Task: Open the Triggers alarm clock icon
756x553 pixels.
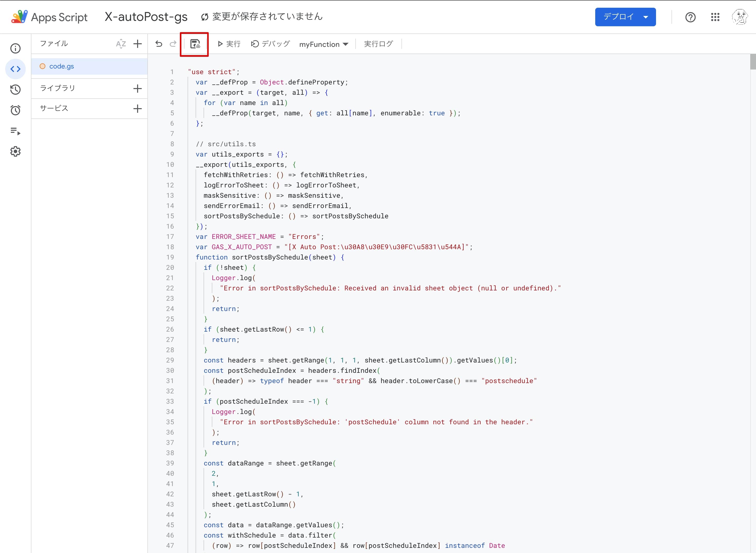Action: coord(15,110)
